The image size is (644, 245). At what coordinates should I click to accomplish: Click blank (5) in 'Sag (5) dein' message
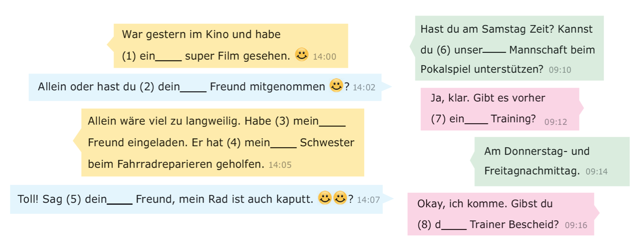click(119, 200)
